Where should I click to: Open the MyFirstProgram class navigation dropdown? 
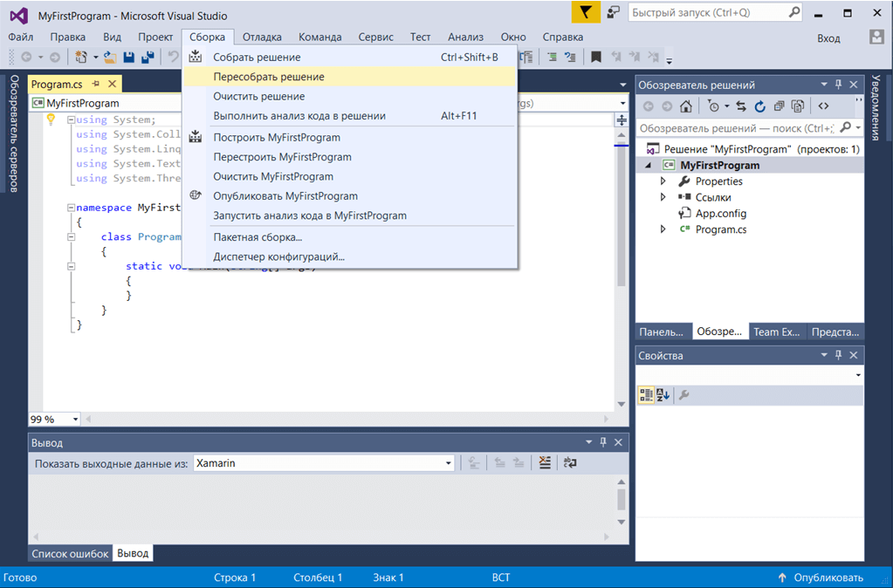click(x=106, y=103)
